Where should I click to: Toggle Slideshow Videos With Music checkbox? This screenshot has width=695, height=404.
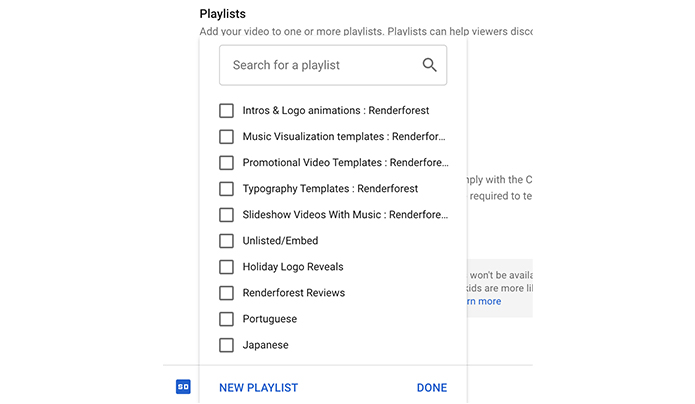pos(226,215)
